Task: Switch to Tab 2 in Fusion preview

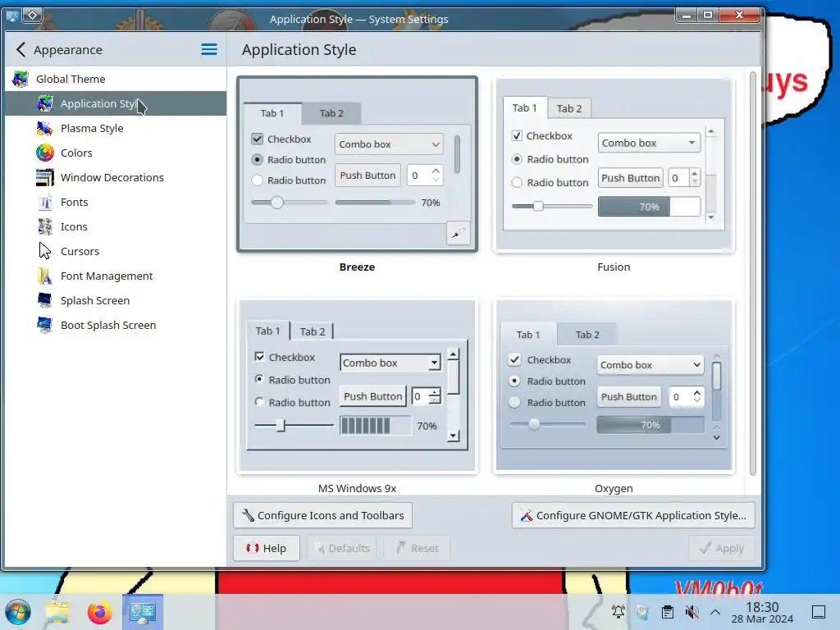Action: (x=569, y=109)
